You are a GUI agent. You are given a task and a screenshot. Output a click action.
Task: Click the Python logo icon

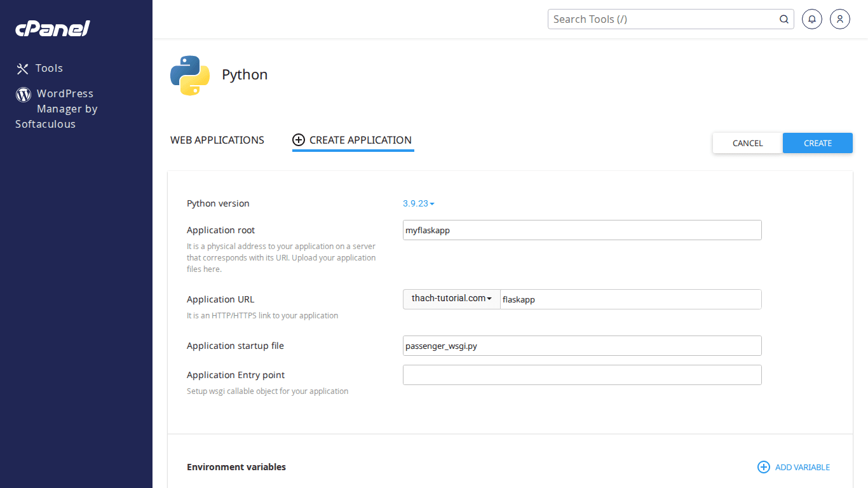189,75
